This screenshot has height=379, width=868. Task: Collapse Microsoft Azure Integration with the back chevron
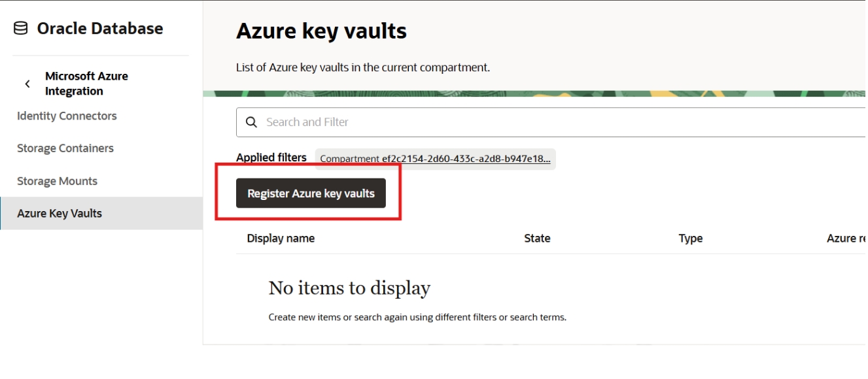tap(27, 83)
